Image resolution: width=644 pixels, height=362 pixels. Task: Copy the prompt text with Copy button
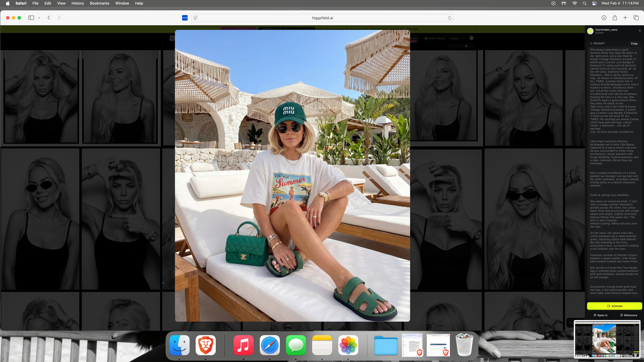coord(634,44)
